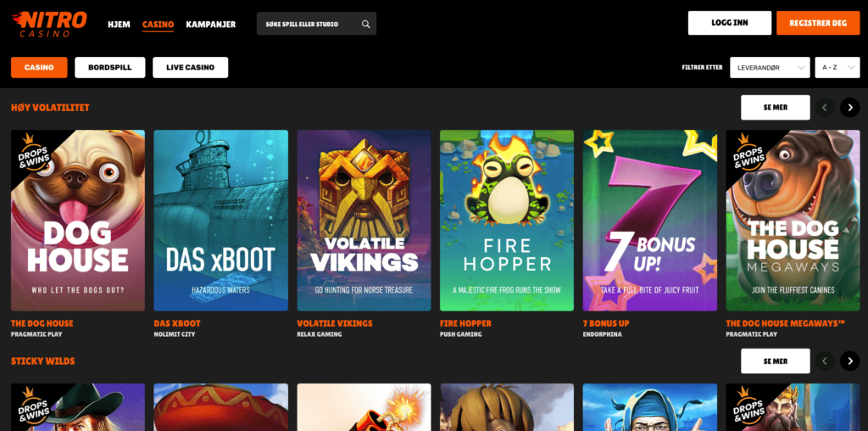Click the Endorphina provider text

(x=603, y=334)
